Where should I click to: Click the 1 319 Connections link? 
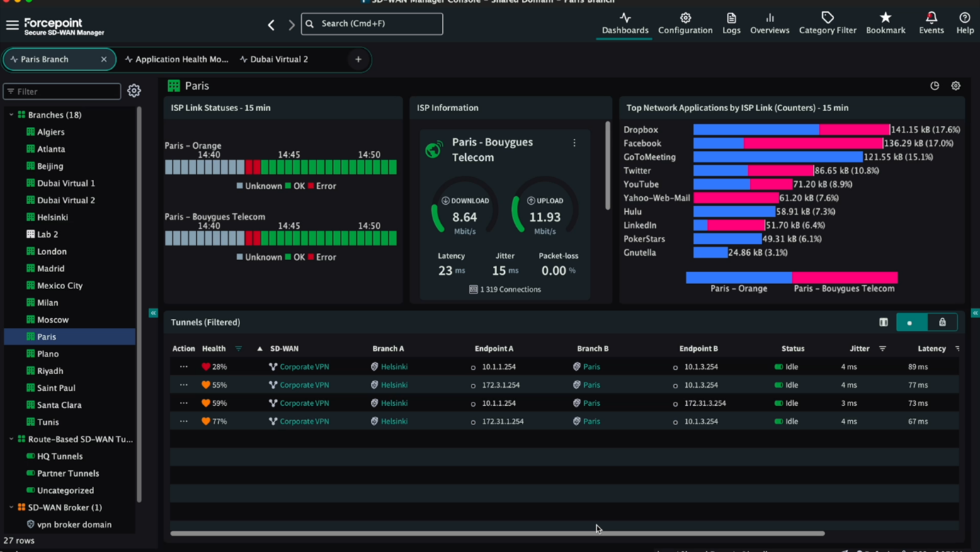(x=505, y=289)
